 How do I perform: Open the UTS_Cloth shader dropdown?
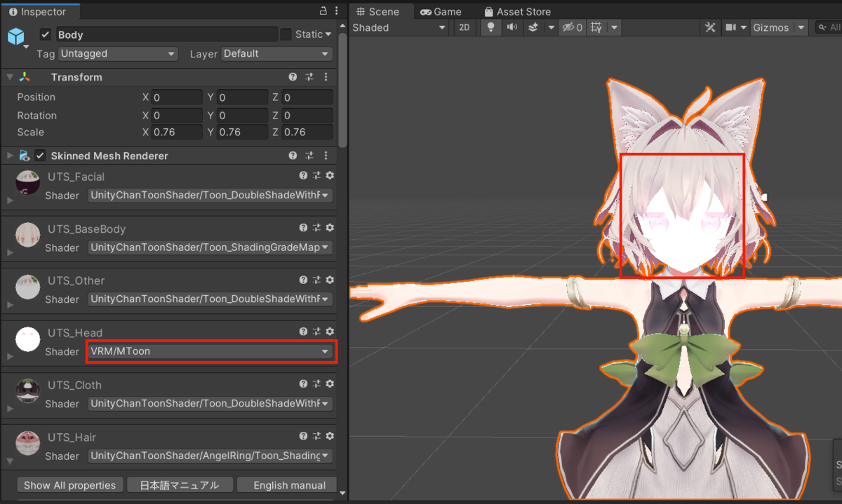coord(210,404)
